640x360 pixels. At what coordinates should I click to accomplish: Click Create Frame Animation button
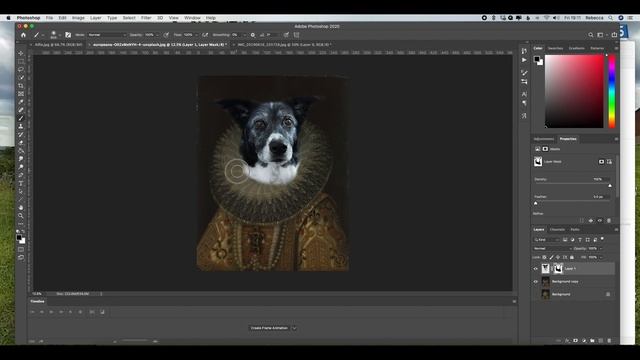(269, 328)
